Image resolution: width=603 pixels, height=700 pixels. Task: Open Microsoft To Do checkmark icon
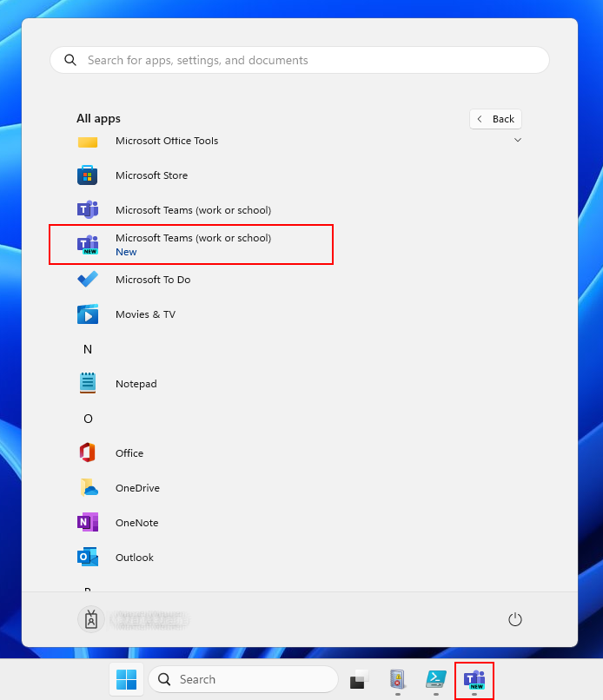88,280
